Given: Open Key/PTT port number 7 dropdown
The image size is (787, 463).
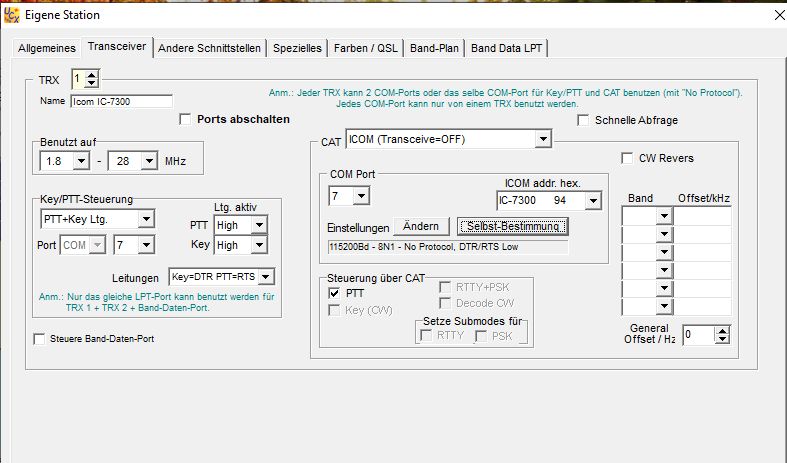Looking at the screenshot, I should (146, 246).
